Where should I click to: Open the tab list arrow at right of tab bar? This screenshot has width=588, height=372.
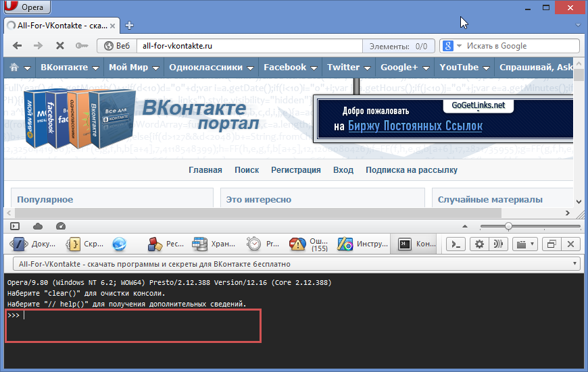pos(578,25)
